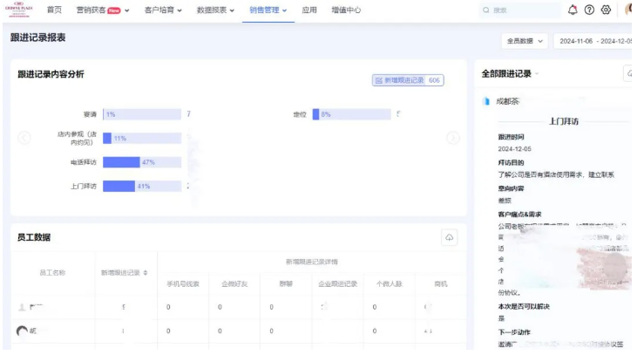This screenshot has width=644, height=355.
Task: Click the search input field
Action: (x=520, y=10)
